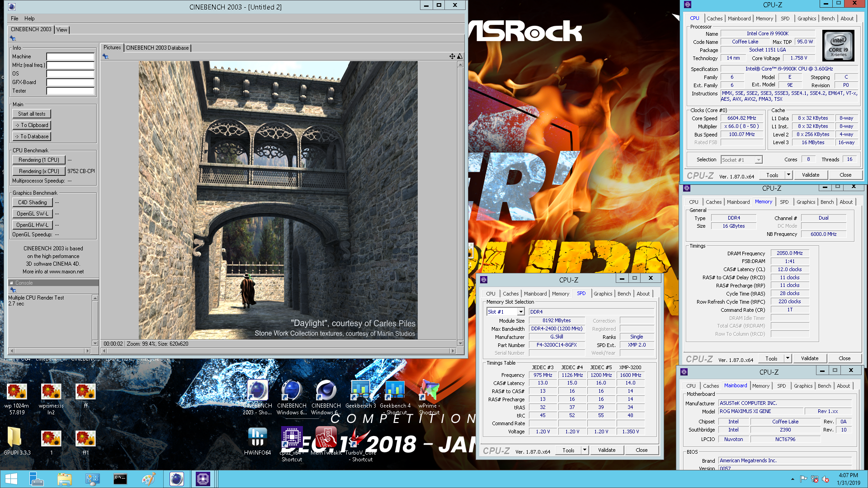The height and width of the screenshot is (488, 868).
Task: Click the To Database button
Action: point(32,136)
